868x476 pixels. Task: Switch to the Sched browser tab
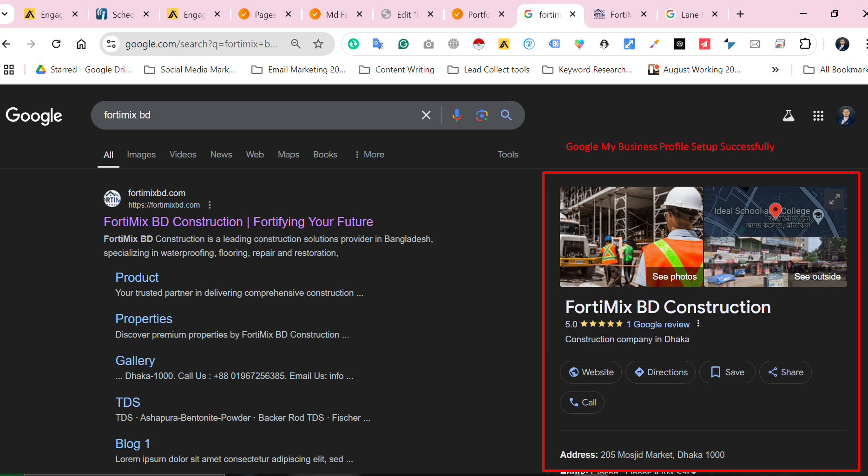tap(123, 14)
